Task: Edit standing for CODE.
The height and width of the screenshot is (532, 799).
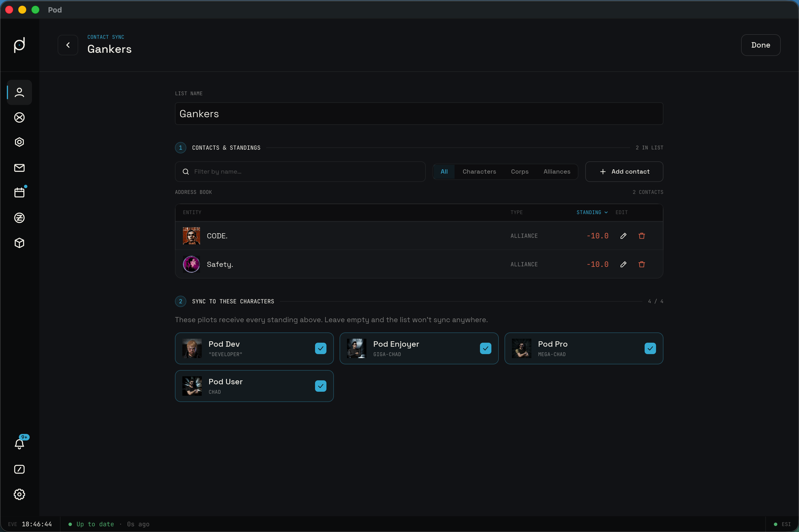Action: 624,236
